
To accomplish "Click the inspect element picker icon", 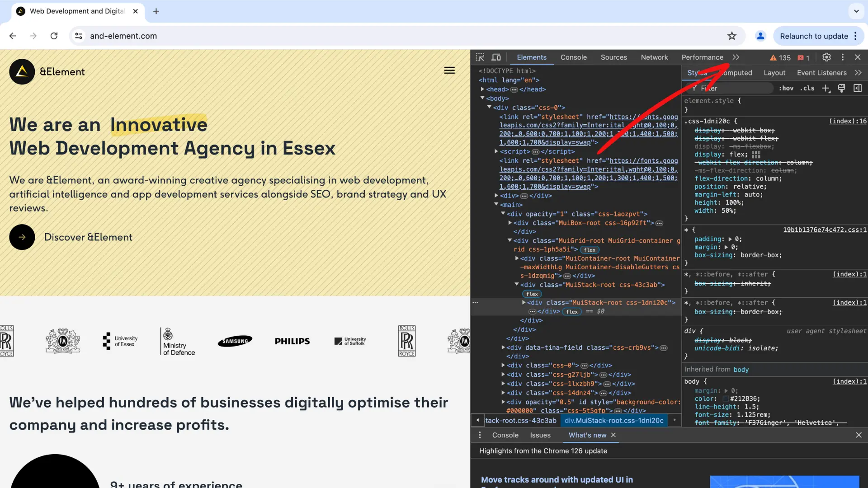I will point(480,57).
